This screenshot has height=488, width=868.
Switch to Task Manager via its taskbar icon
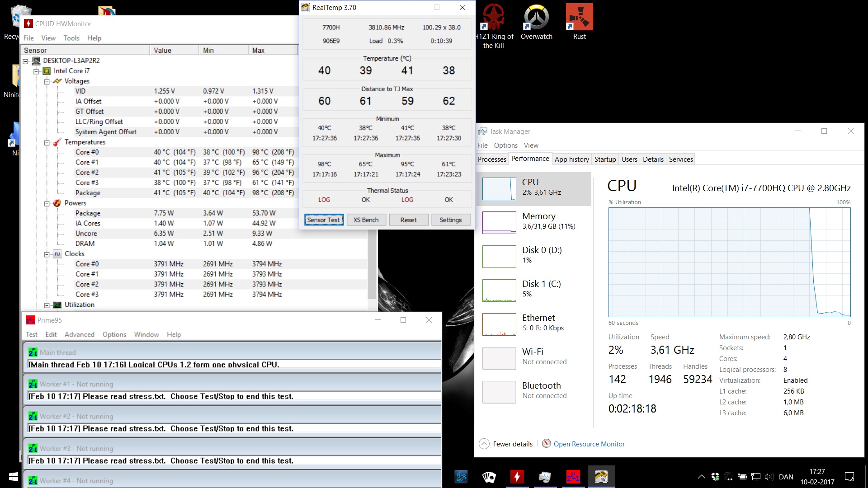pyautogui.click(x=545, y=477)
